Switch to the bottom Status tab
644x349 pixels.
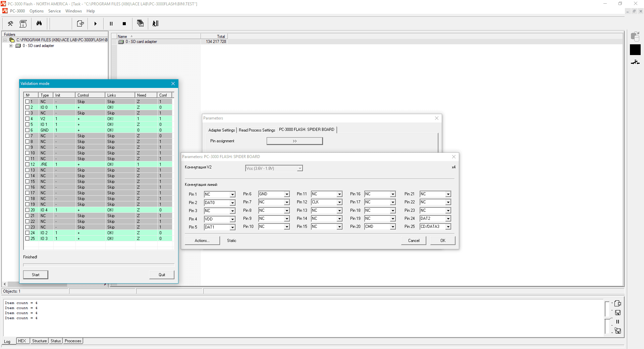(56, 341)
